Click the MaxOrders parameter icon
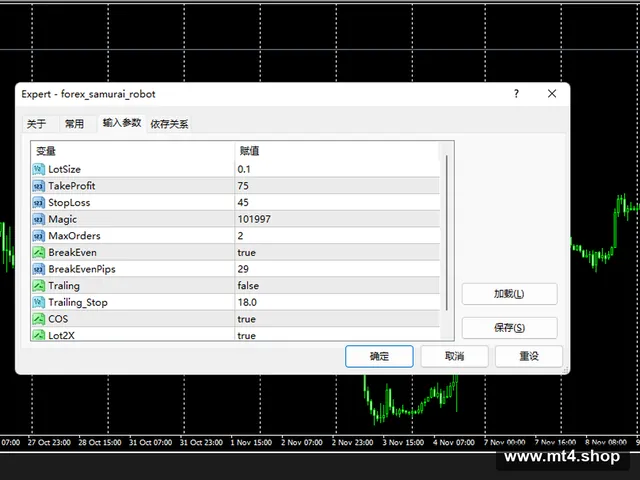Viewport: 640px width, 480px height. coord(38,236)
